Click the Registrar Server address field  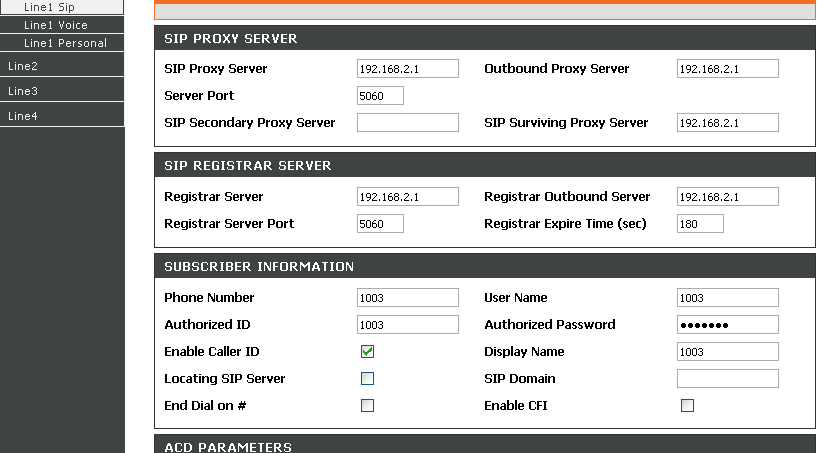[x=408, y=197]
